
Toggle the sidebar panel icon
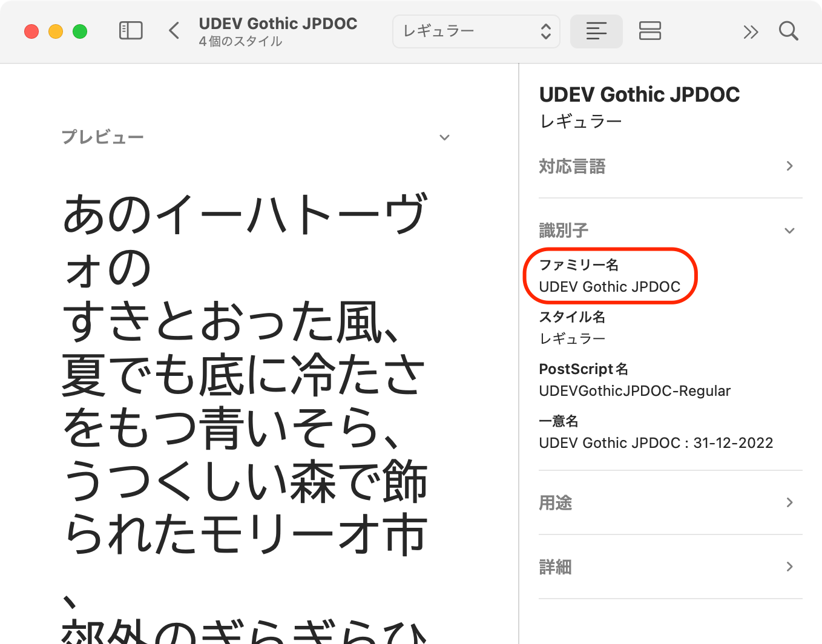point(131,31)
